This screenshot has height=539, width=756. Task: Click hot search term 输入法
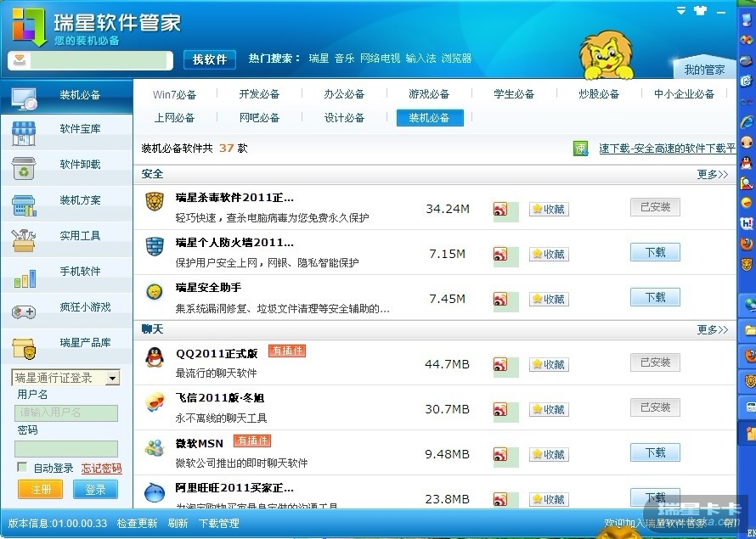(x=420, y=59)
